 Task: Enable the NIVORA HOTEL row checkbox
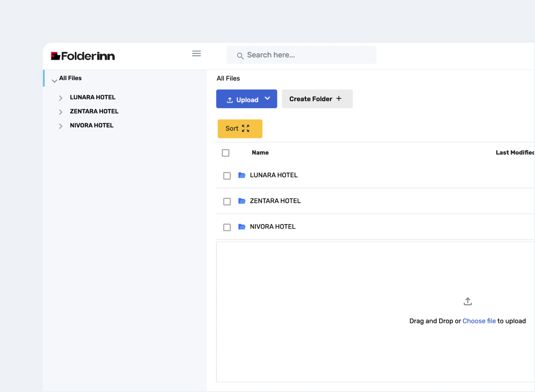227,227
